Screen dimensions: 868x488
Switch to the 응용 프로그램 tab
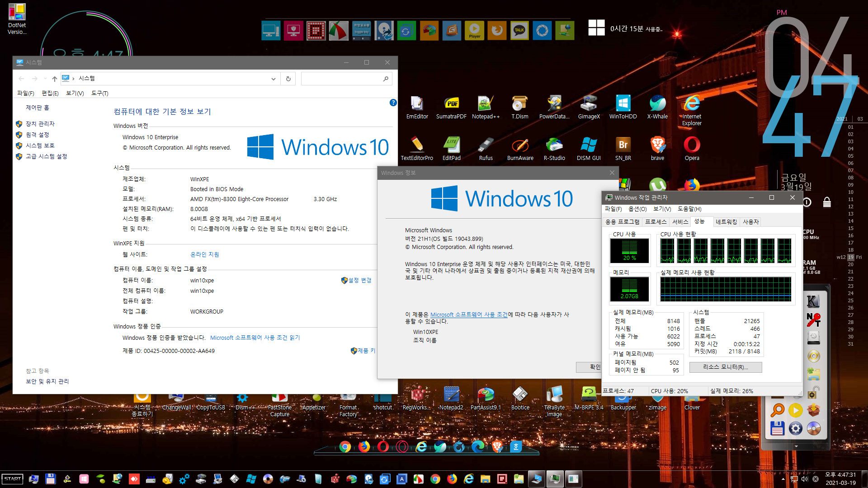(623, 222)
